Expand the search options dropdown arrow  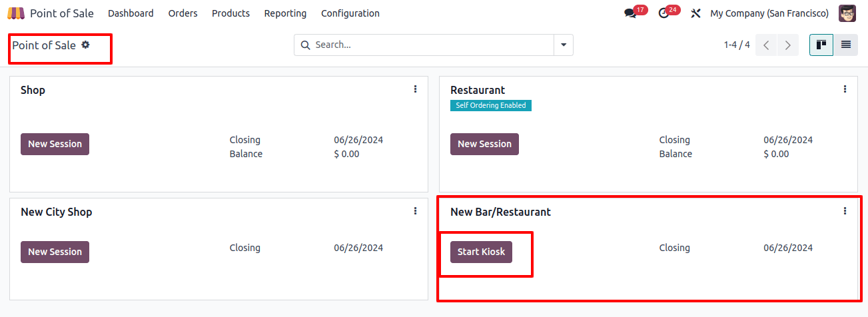[x=564, y=45]
